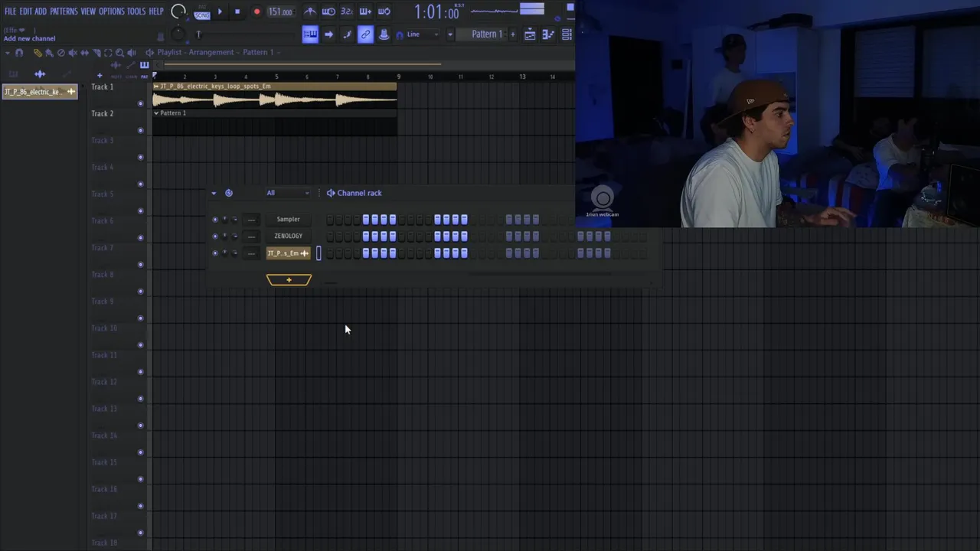Switch between PAT and SONG mode
Image resolution: width=980 pixels, height=551 pixels.
tap(202, 12)
